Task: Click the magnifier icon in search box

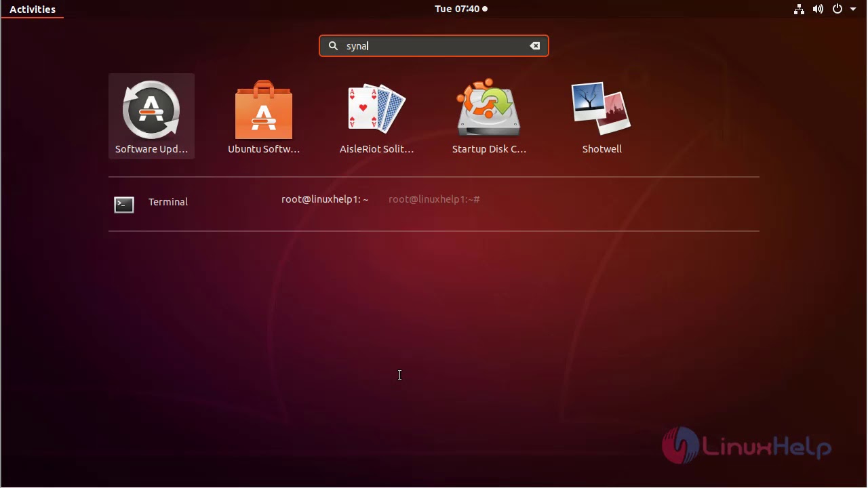Action: 333,46
